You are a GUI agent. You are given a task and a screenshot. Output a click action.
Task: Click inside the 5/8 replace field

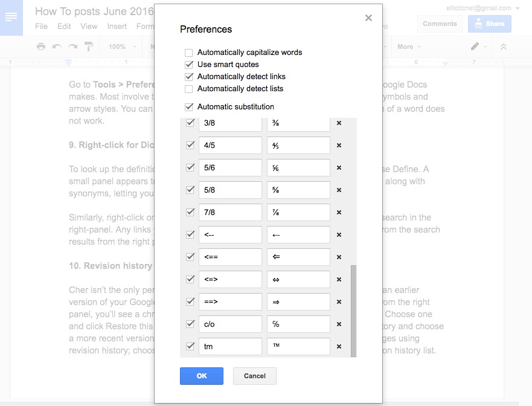[230, 190]
